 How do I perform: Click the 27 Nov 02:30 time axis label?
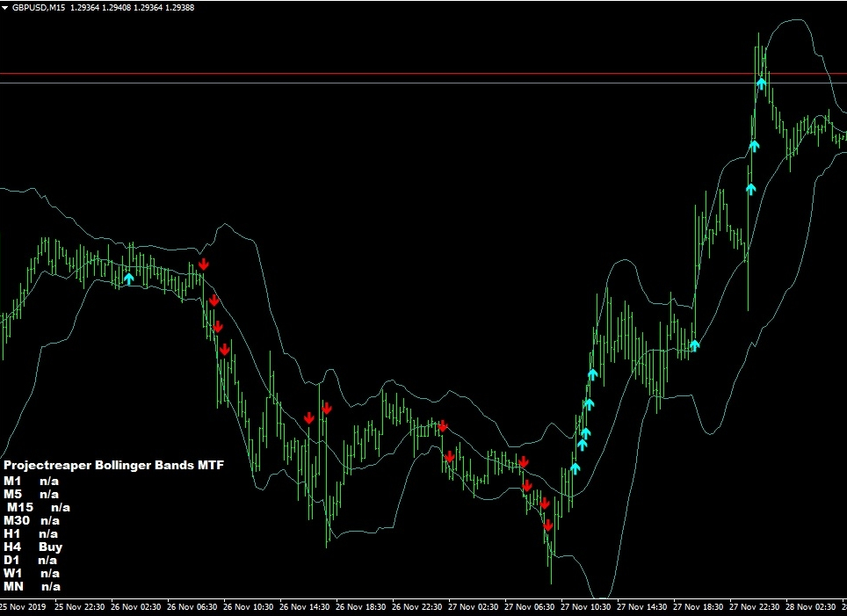click(473, 606)
